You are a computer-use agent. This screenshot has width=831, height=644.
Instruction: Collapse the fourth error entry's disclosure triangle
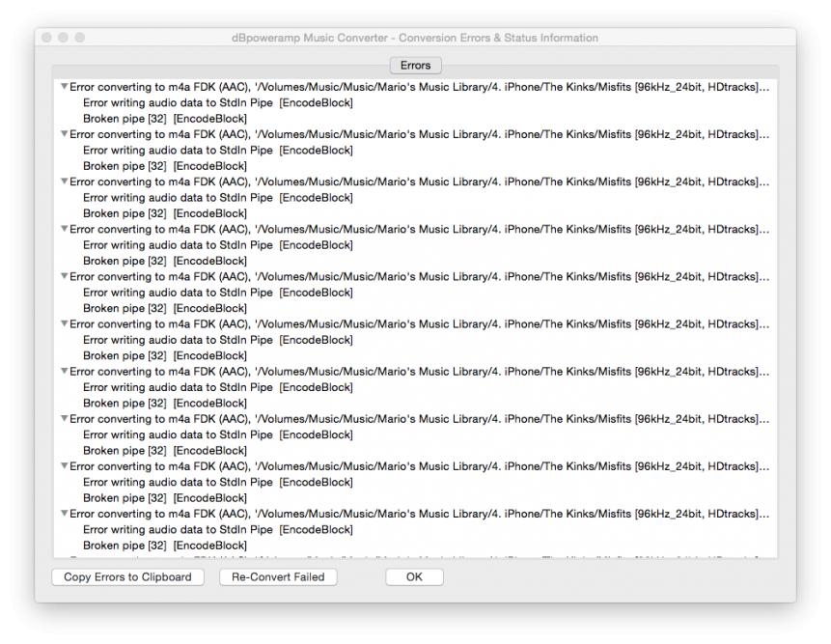(64, 229)
